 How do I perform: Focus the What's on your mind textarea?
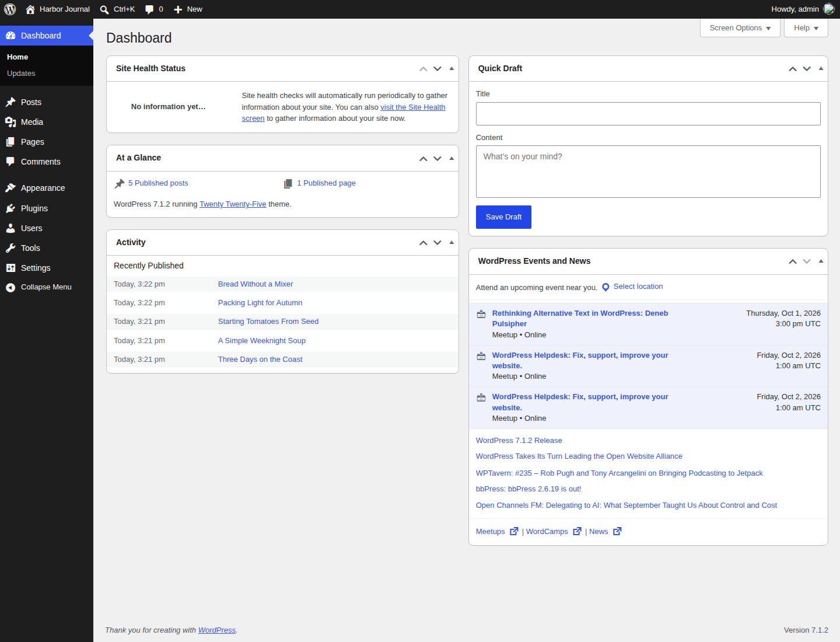pyautogui.click(x=648, y=172)
